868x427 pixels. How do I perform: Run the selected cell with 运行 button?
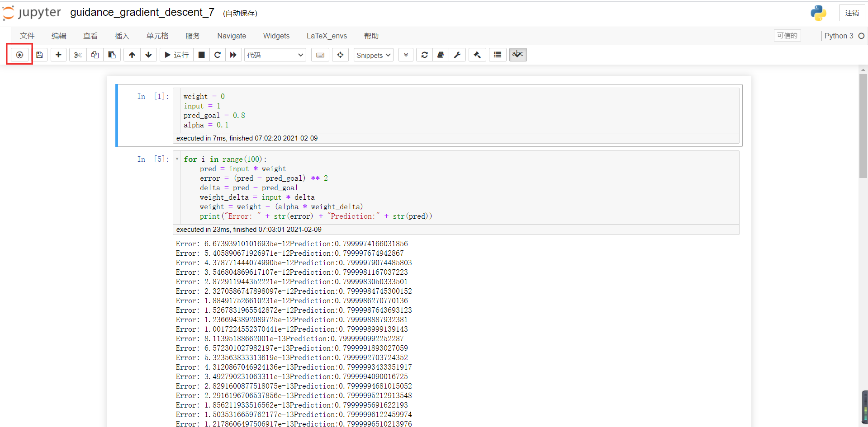[x=177, y=55]
